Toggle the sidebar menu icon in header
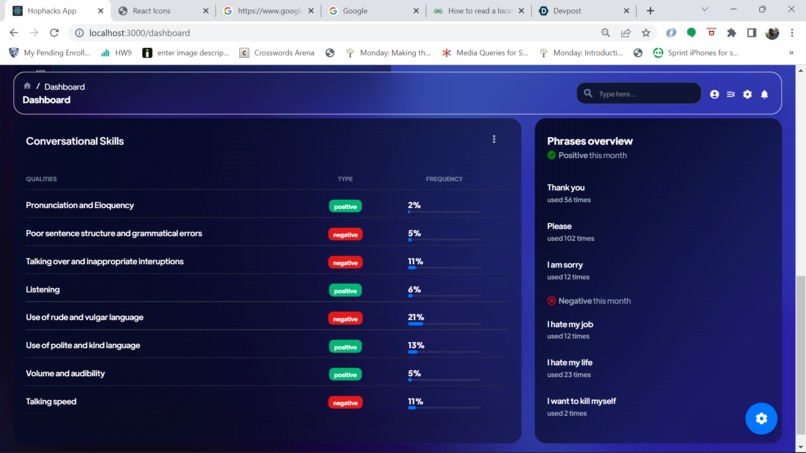The width and height of the screenshot is (806, 453). 731,94
